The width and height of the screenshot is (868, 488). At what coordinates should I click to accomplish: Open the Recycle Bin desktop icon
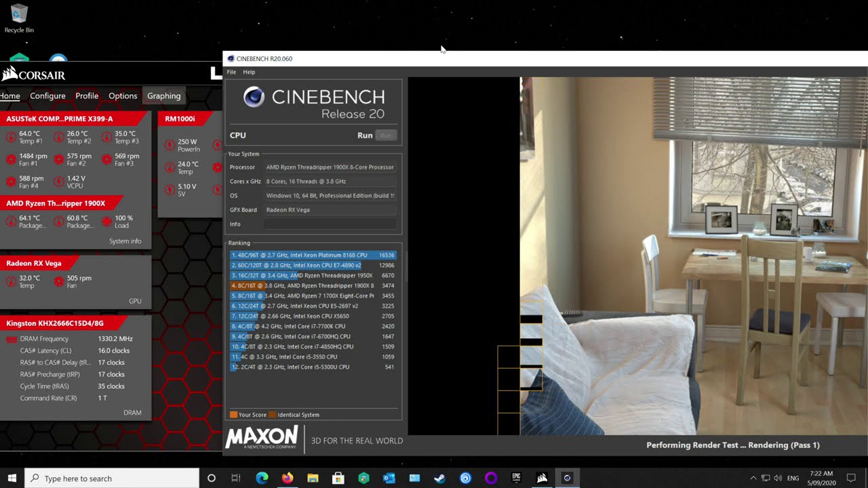coord(19,19)
